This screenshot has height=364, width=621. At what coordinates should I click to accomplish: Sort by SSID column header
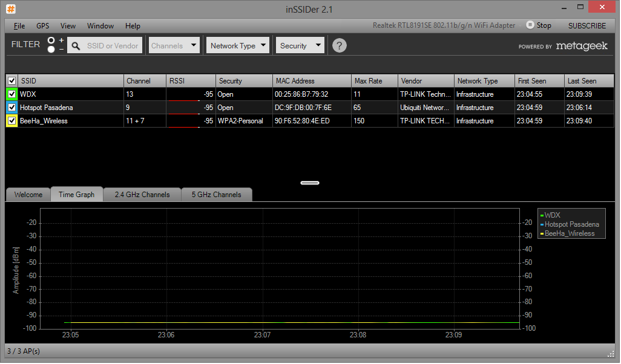click(x=71, y=80)
